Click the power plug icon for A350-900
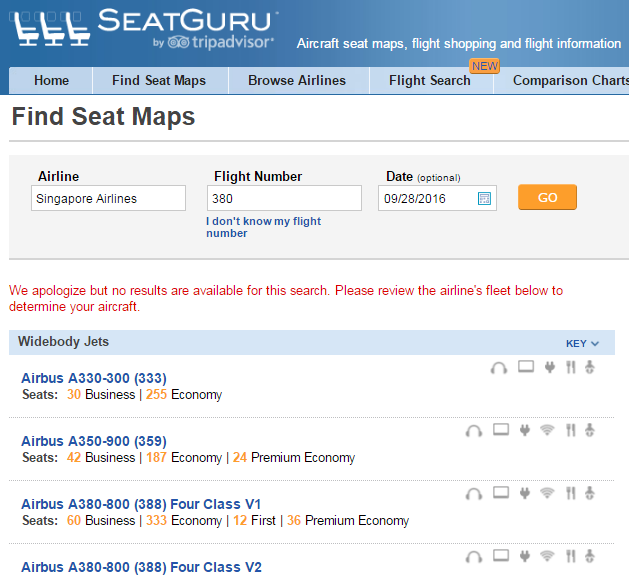The width and height of the screenshot is (629, 577). 524,431
